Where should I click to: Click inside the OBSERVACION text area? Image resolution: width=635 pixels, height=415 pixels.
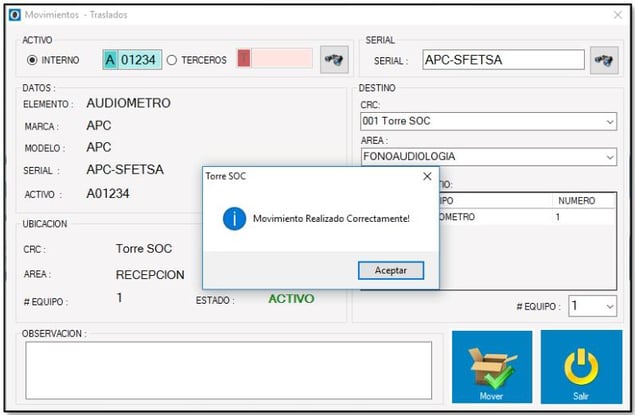tap(228, 369)
